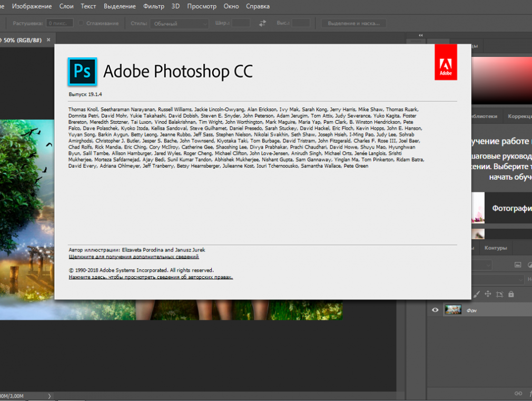
Task: Click the copyright information link
Action: point(151,277)
